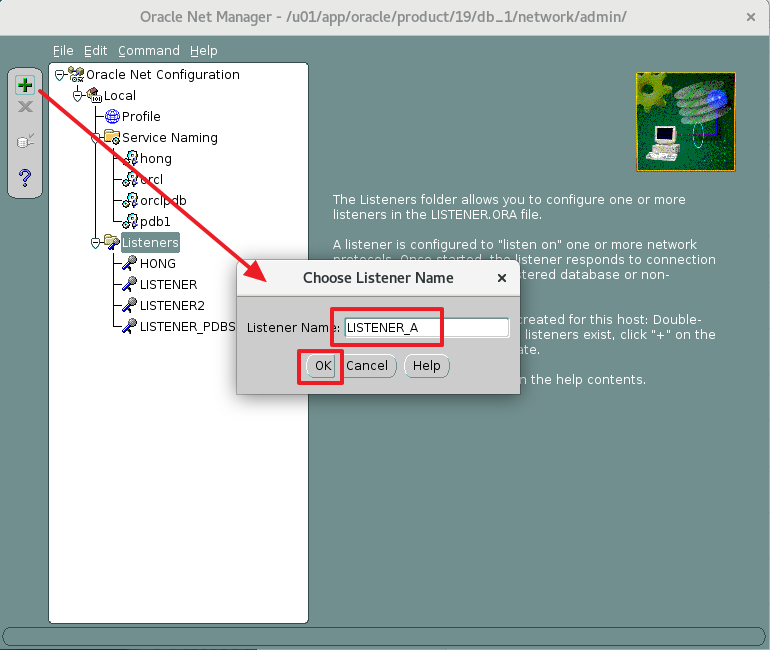Select the Local tree label
The image size is (770, 650).
120,96
